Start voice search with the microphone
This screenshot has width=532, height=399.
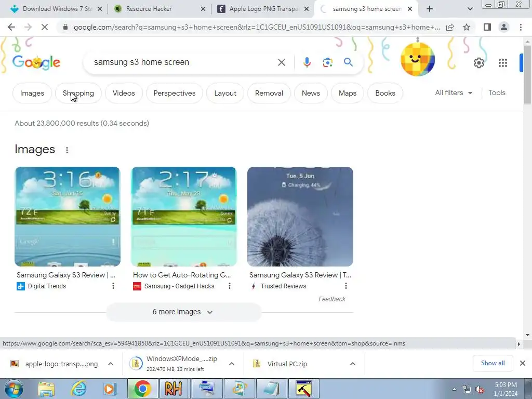point(307,62)
